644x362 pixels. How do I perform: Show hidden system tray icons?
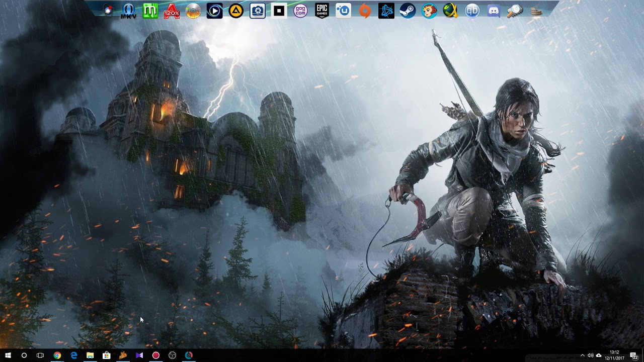click(583, 355)
